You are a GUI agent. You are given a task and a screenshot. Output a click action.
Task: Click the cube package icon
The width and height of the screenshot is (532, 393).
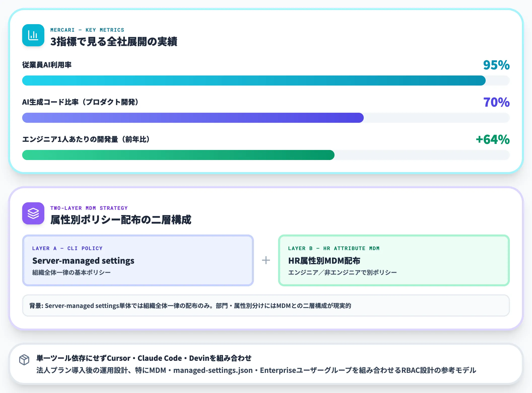click(x=24, y=360)
